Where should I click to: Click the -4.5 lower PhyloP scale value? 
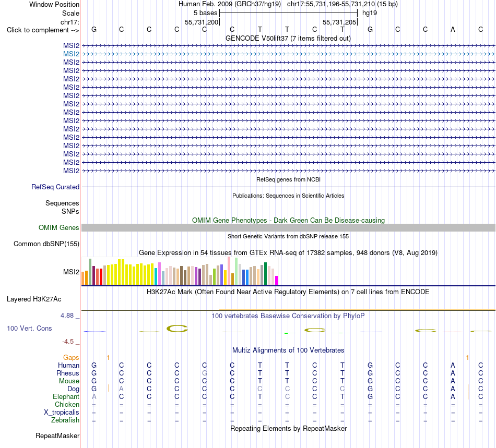point(68,342)
